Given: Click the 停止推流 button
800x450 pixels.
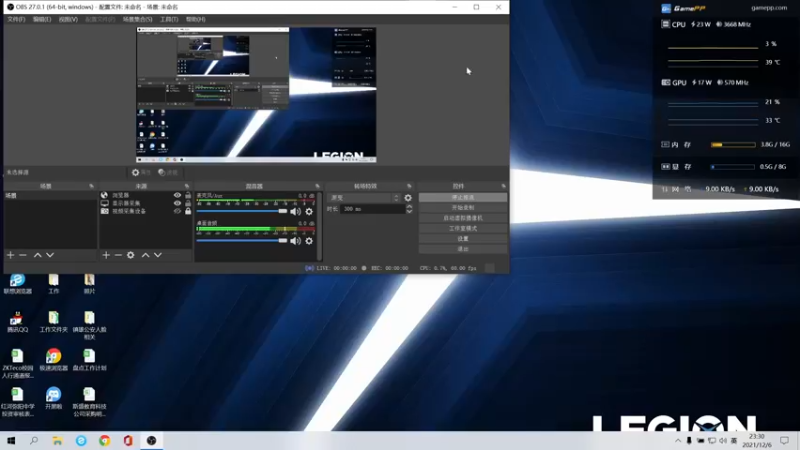Looking at the screenshot, I should click(x=463, y=197).
